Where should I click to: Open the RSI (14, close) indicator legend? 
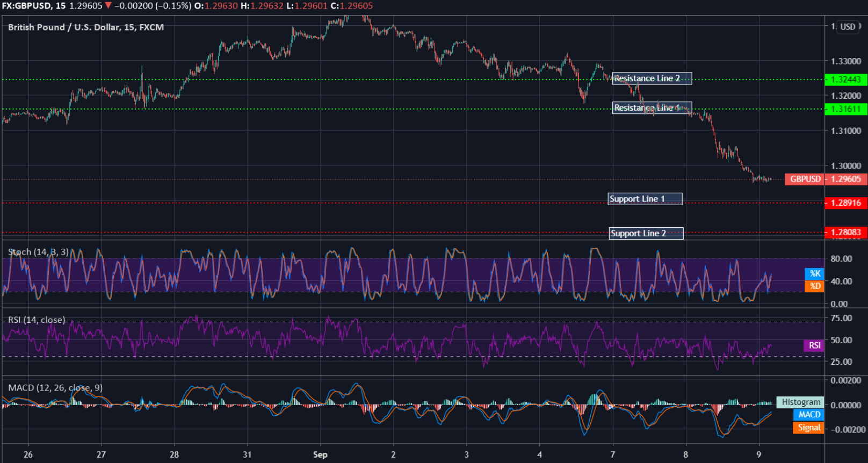(37, 320)
